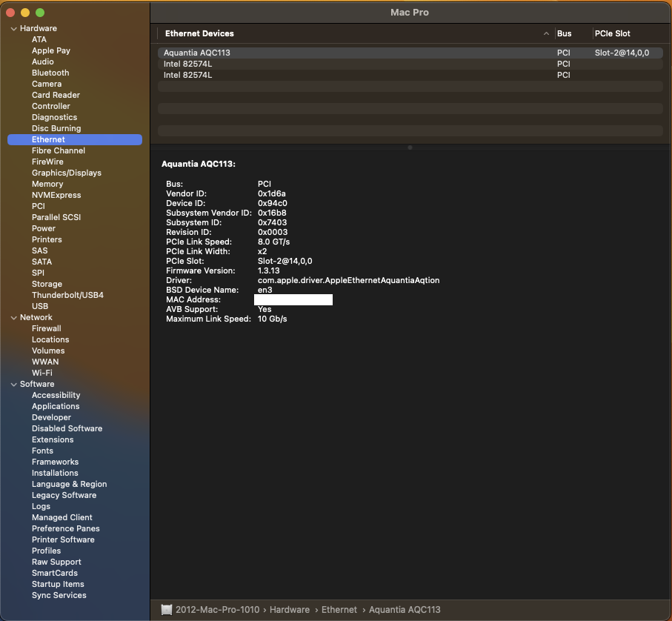Select USB in the sidebar
This screenshot has width=672, height=621.
40,307
